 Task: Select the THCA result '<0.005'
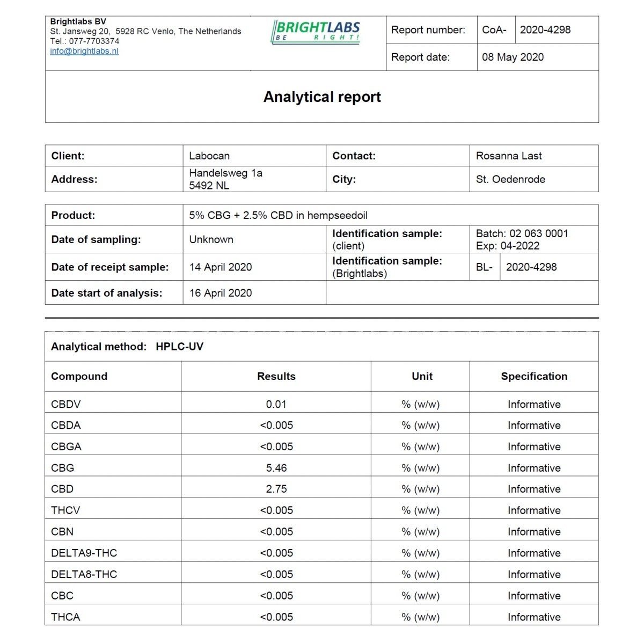(276, 617)
